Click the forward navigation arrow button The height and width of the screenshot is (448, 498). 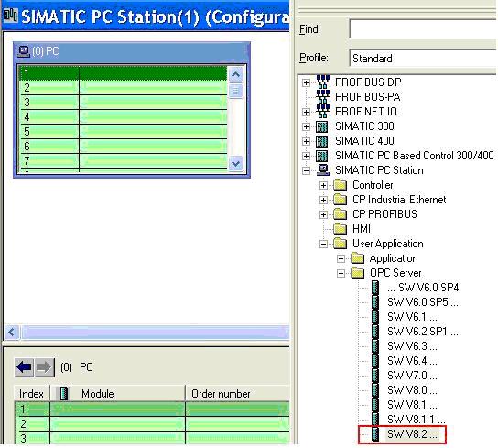tap(44, 367)
